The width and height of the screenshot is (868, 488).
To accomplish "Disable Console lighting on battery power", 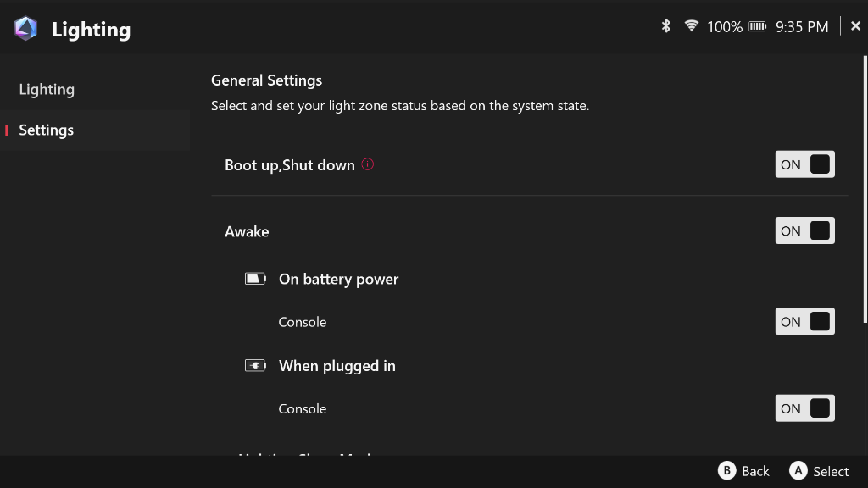I will pos(804,322).
